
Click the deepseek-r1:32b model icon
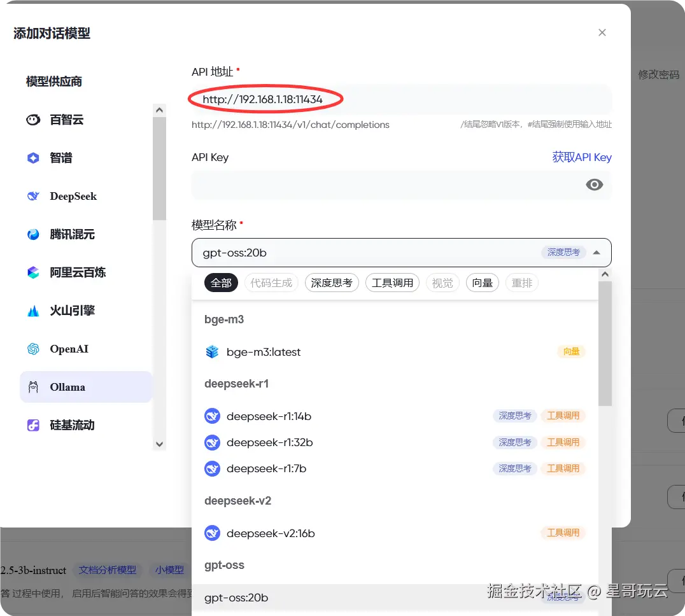pos(213,443)
